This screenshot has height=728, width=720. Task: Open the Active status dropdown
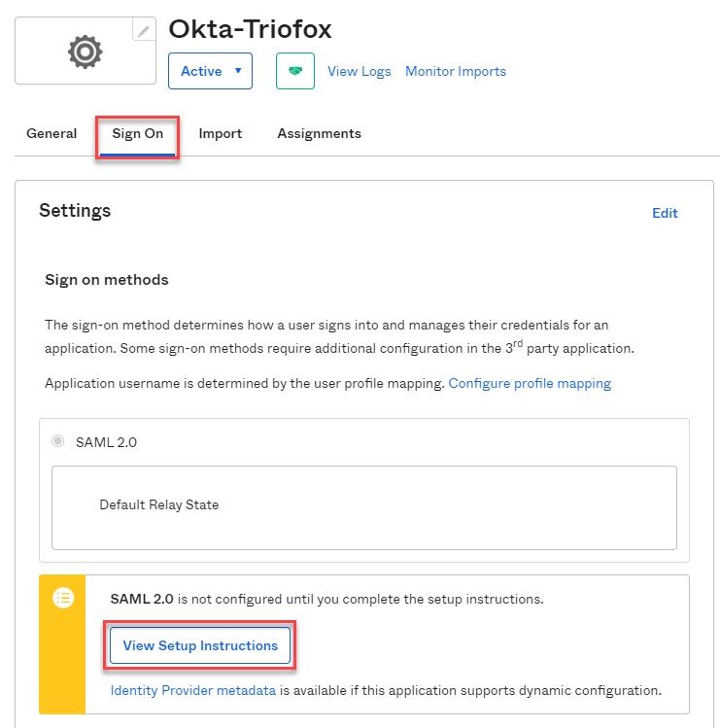click(x=210, y=71)
